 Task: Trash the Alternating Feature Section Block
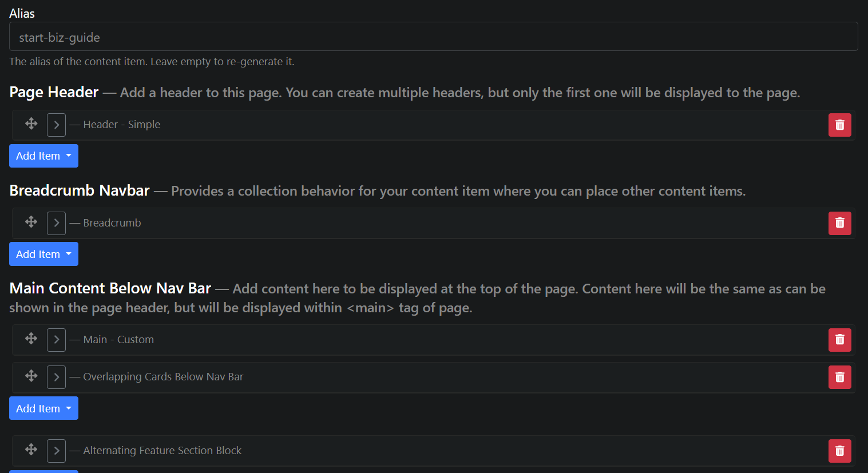coord(839,451)
